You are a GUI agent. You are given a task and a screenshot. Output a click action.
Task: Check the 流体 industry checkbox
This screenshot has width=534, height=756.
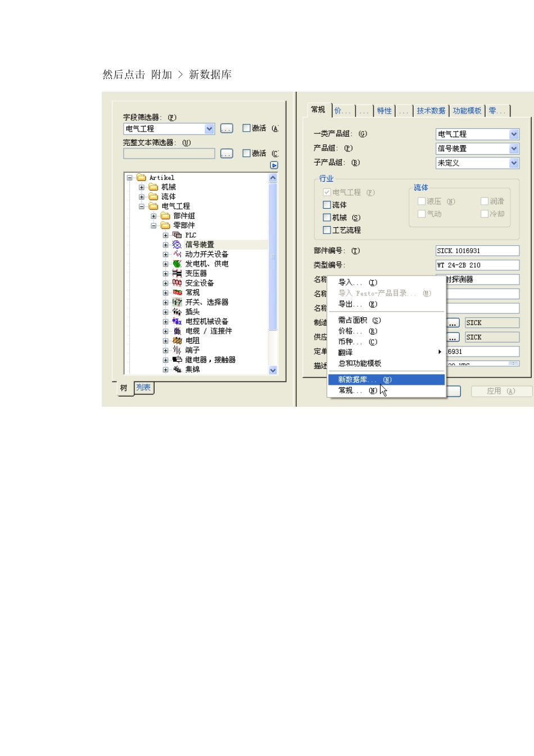327,205
